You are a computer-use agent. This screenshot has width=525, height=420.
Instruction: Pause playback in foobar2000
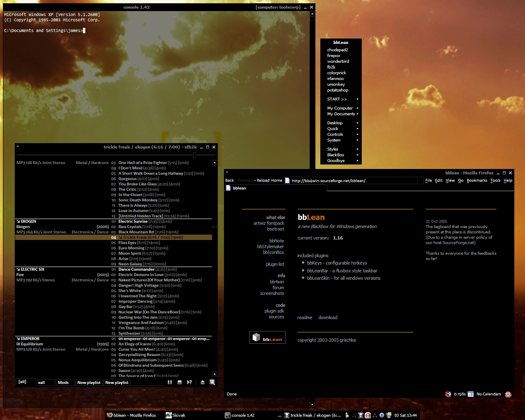170,382
